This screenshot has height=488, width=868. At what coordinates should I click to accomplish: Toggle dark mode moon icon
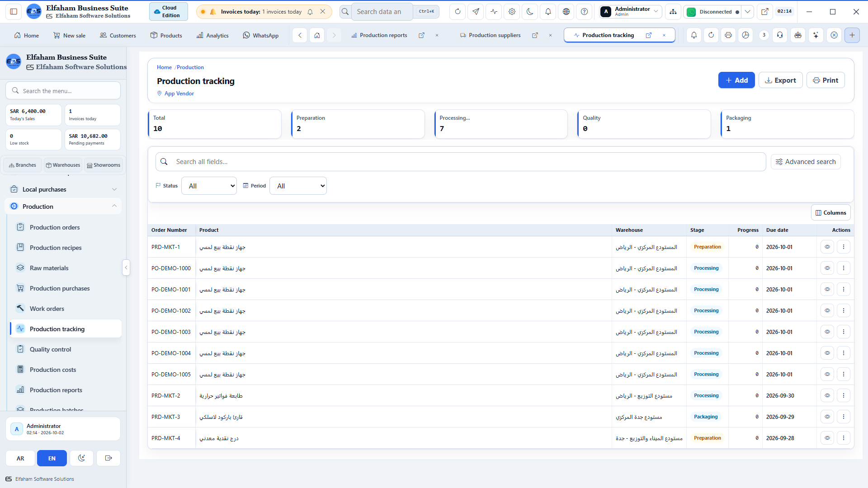[530, 12]
